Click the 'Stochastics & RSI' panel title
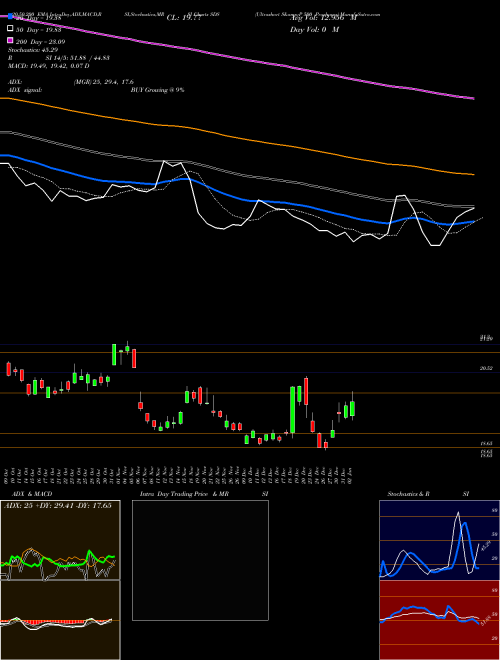 [x=428, y=494]
